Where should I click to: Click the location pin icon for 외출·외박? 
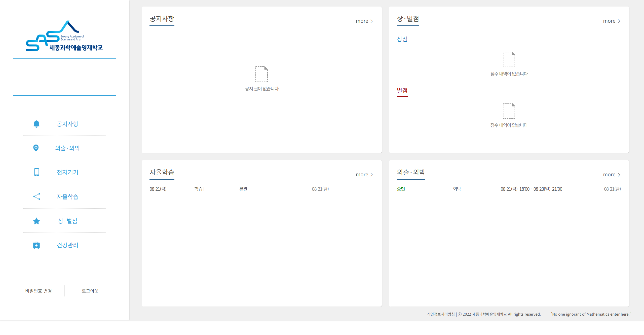[x=36, y=148]
